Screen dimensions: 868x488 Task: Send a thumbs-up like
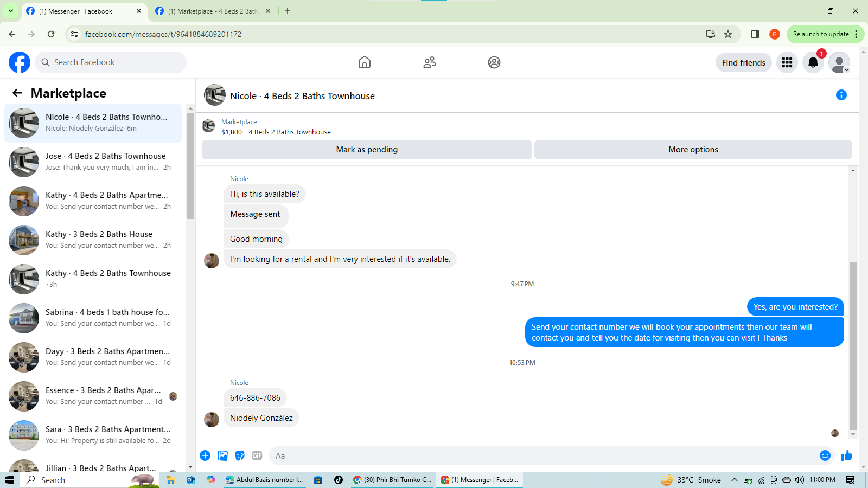pyautogui.click(x=847, y=455)
